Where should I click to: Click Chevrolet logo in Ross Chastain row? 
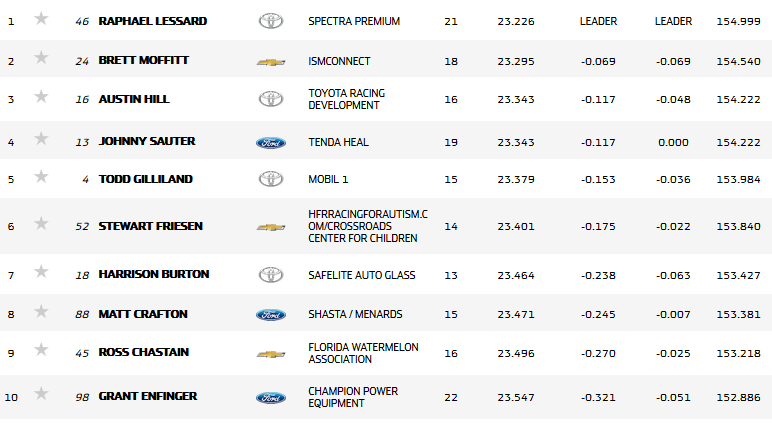tap(270, 354)
